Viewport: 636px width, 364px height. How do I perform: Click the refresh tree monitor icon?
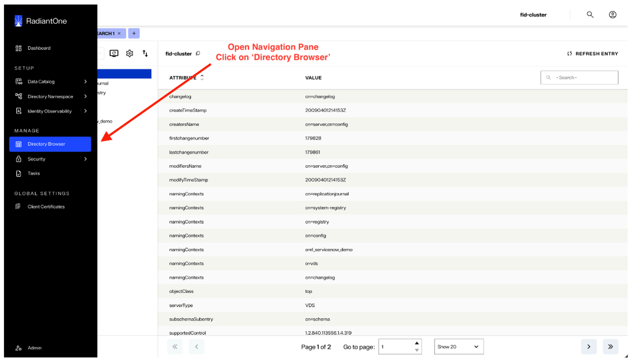[114, 54]
